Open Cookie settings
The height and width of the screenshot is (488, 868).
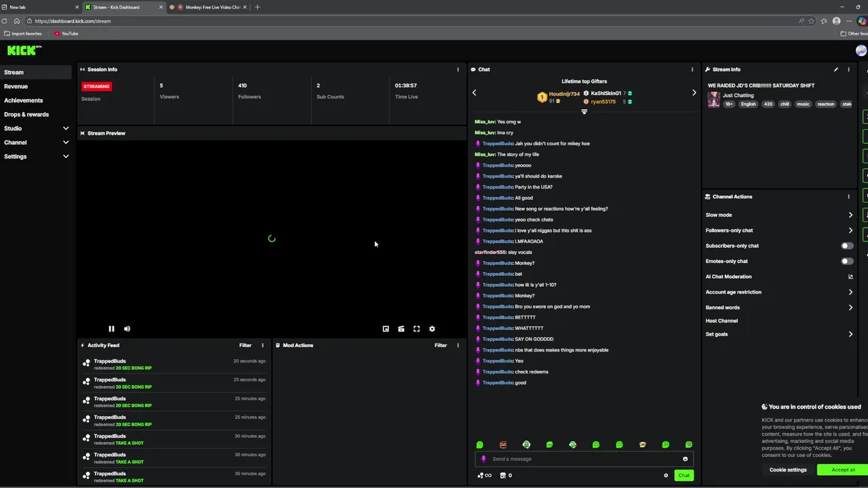tap(788, 470)
